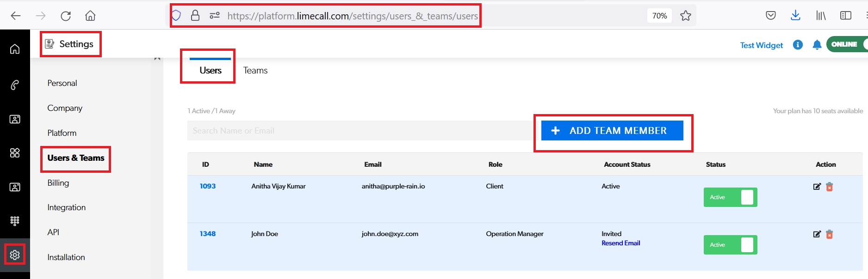Image resolution: width=868 pixels, height=279 pixels.
Task: Collapse the settings sidebar panel arrow
Action: point(157,59)
